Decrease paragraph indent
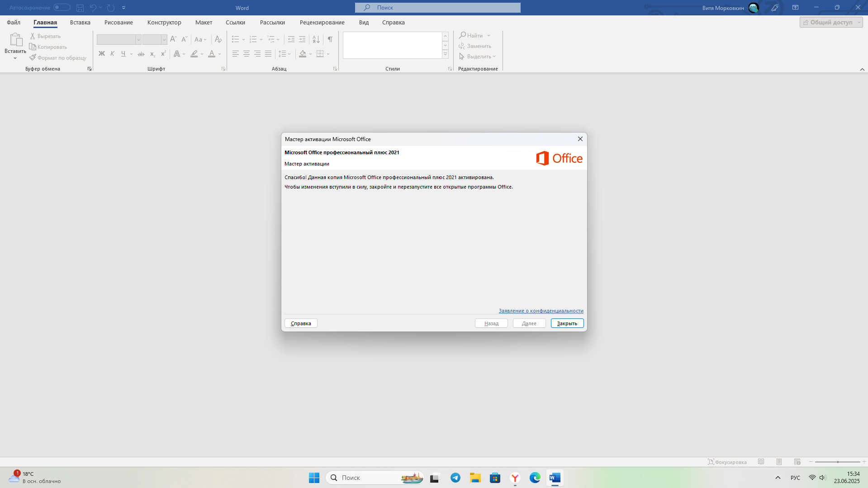The width and height of the screenshot is (868, 488). 291,39
